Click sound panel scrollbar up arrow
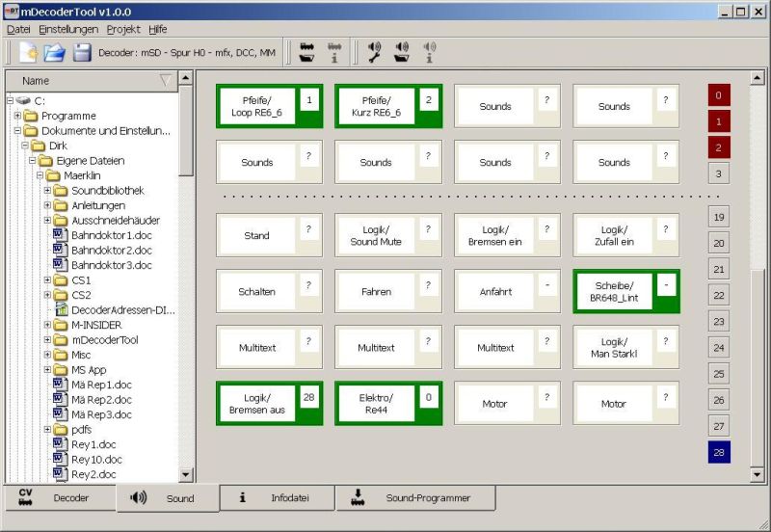771x532 pixels. click(x=758, y=78)
